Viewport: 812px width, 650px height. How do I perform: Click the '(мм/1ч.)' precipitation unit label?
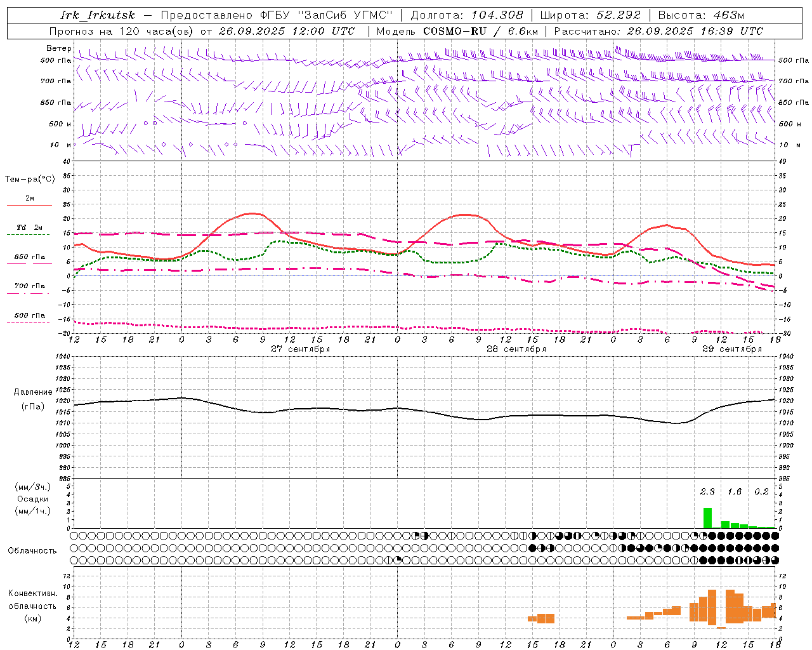coord(33,511)
